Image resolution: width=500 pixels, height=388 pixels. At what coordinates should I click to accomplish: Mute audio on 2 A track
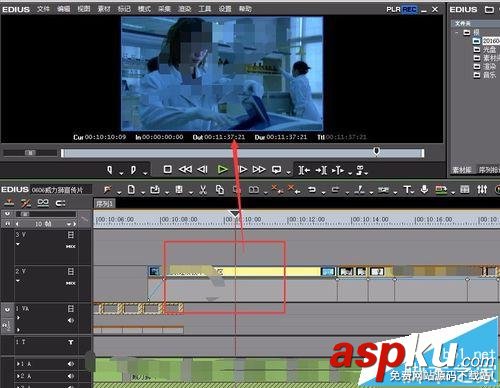(71, 376)
